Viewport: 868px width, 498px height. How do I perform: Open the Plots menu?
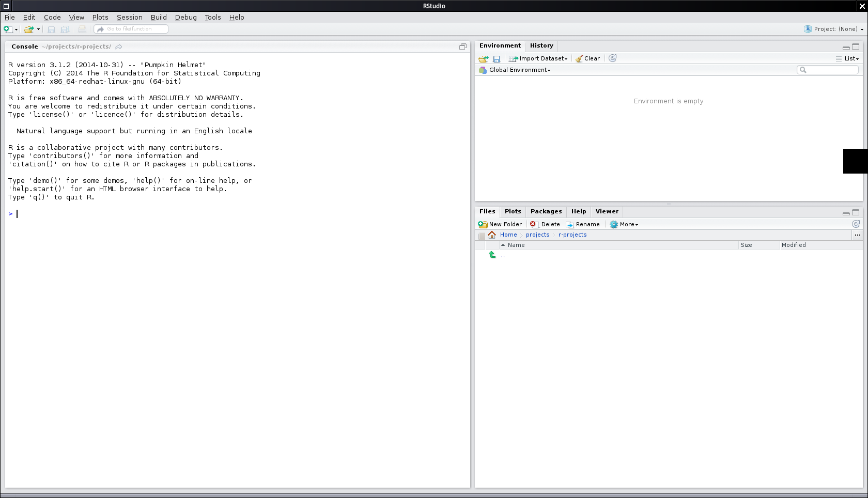tap(100, 17)
